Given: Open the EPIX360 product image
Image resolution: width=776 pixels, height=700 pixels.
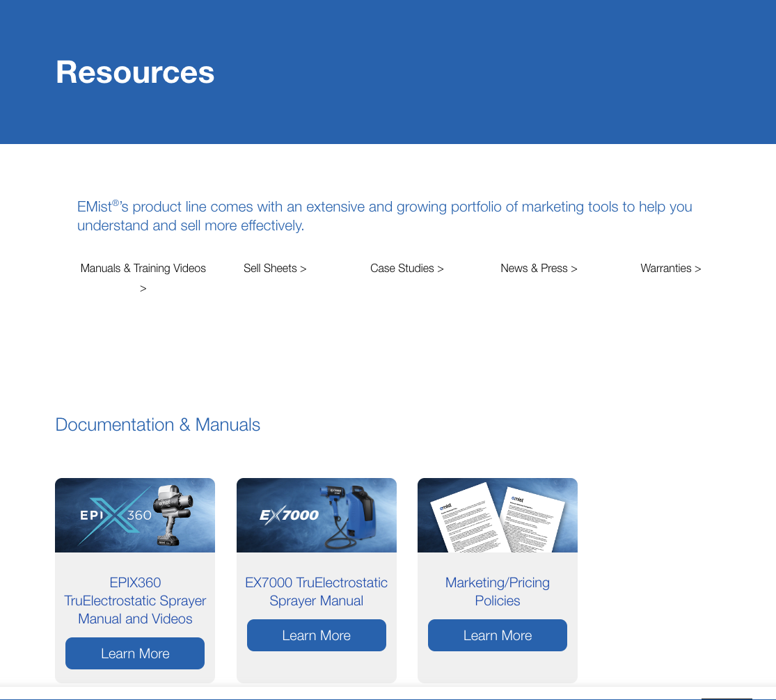Looking at the screenshot, I should [134, 515].
